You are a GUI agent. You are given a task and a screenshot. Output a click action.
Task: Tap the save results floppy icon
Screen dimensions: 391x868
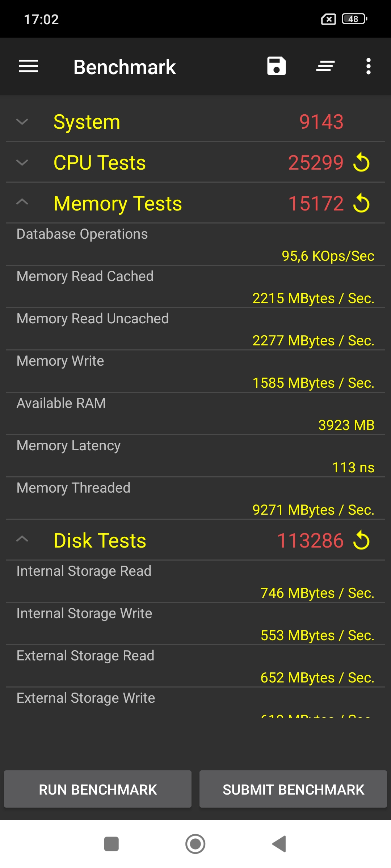(x=276, y=66)
